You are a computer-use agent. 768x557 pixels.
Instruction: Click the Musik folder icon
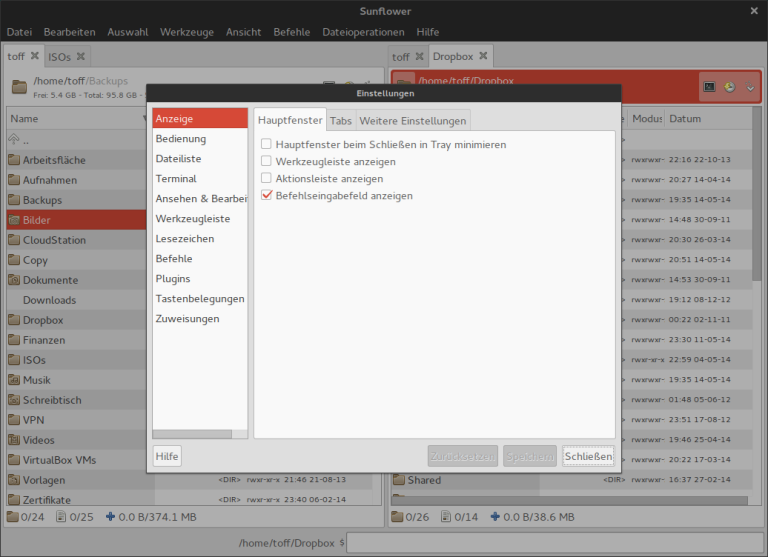click(14, 380)
